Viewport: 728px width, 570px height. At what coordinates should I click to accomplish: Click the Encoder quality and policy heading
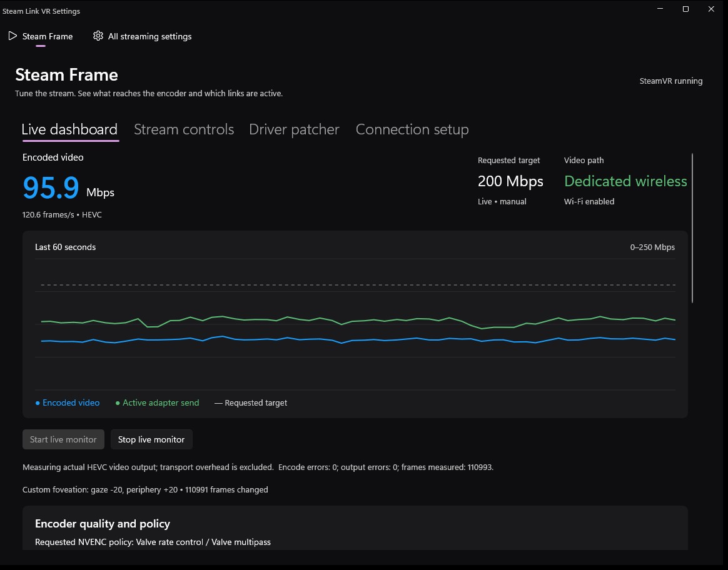pos(103,524)
